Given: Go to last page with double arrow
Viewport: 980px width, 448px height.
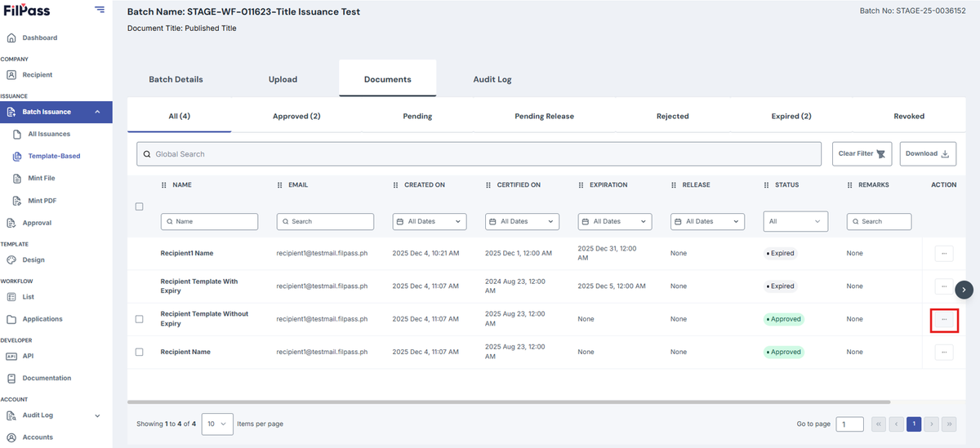Looking at the screenshot, I should coord(950,424).
